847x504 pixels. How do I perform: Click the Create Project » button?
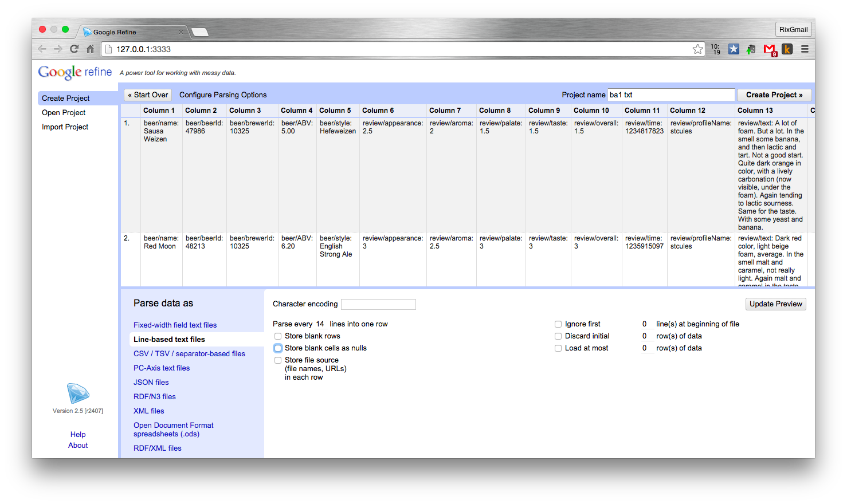click(774, 95)
